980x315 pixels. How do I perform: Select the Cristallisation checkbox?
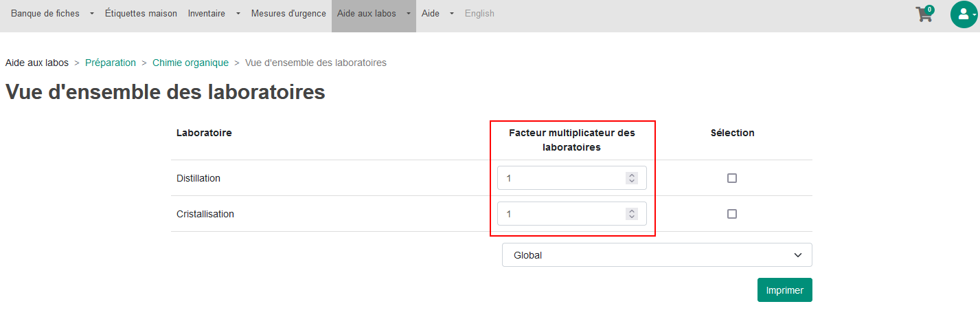click(x=732, y=214)
